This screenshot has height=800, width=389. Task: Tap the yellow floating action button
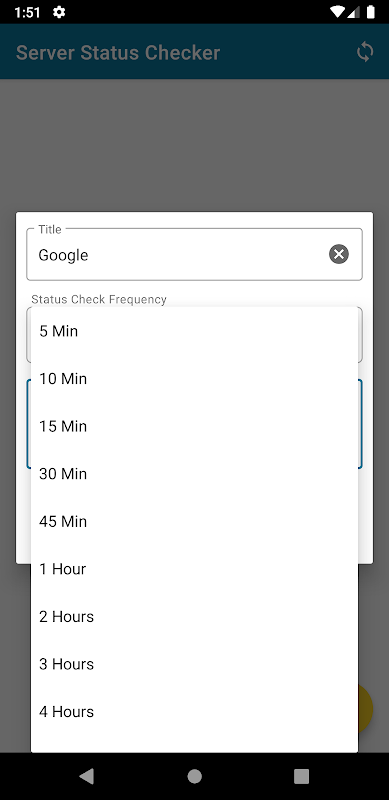click(366, 709)
